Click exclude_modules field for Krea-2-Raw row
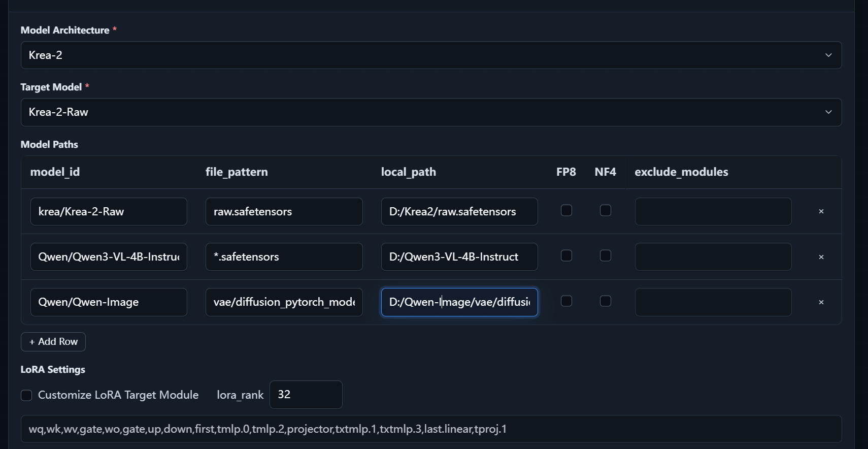Image resolution: width=868 pixels, height=449 pixels. [x=713, y=211]
